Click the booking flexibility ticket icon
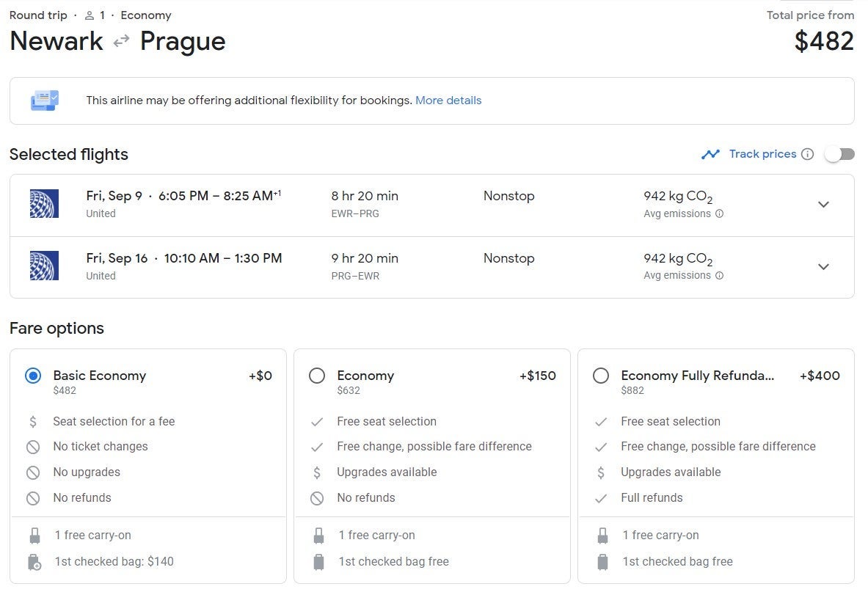Image resolution: width=868 pixels, height=592 pixels. coord(44,101)
